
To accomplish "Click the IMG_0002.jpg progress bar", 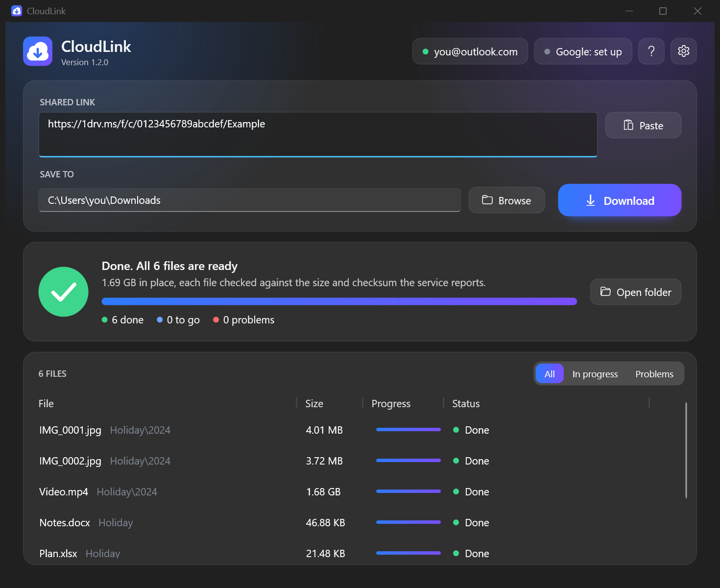I will tap(408, 461).
